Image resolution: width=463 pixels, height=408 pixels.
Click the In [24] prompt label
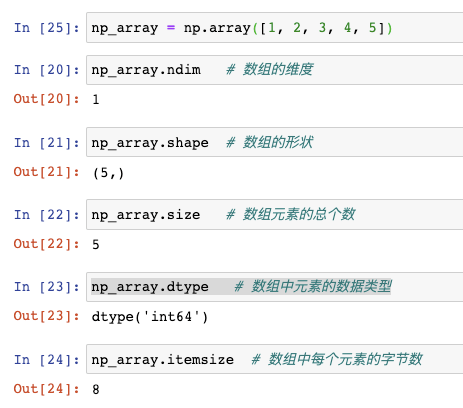[x=47, y=360]
